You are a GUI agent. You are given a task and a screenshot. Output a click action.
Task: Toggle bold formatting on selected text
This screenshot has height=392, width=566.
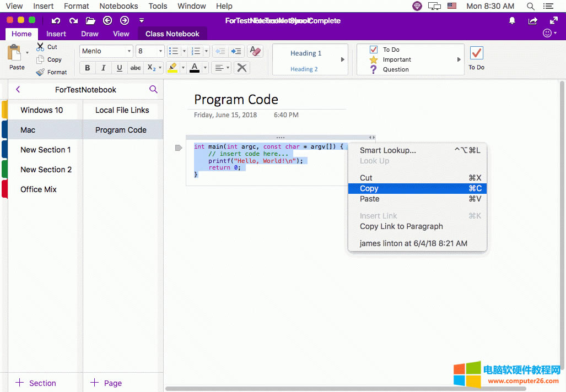coord(87,68)
